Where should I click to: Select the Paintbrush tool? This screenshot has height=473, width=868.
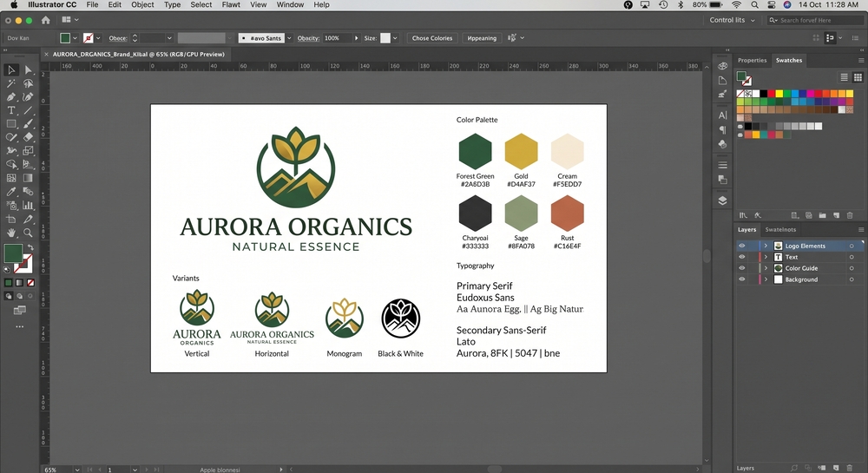pyautogui.click(x=29, y=124)
